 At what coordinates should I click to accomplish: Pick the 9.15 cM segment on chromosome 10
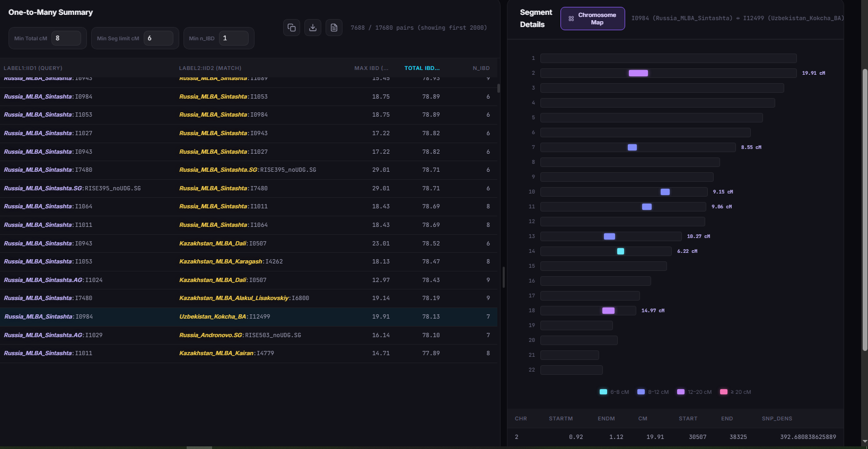(x=665, y=192)
